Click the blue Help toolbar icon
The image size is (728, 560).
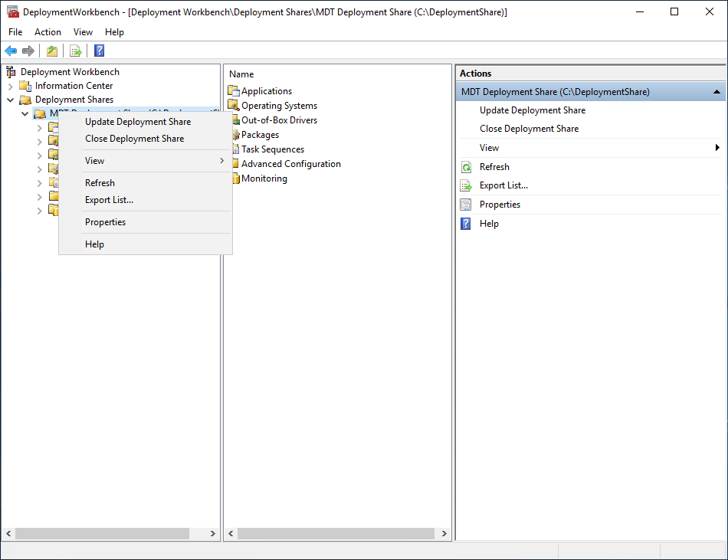99,51
